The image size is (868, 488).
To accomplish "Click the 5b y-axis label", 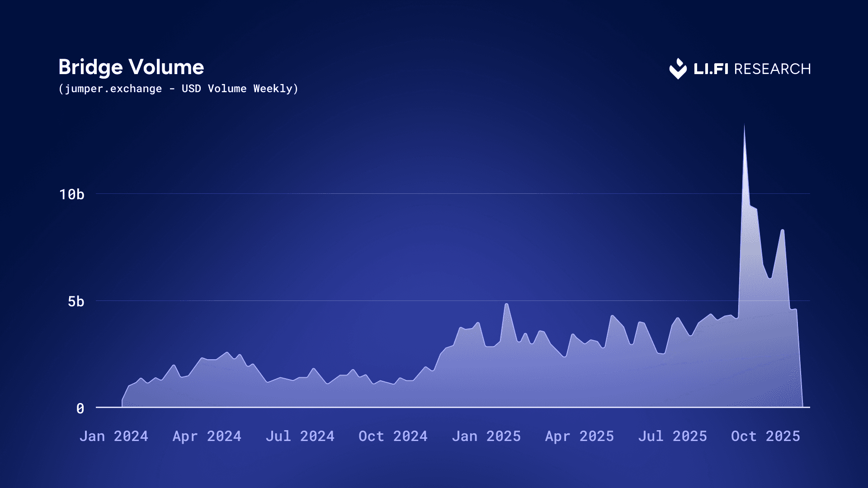I will [76, 301].
